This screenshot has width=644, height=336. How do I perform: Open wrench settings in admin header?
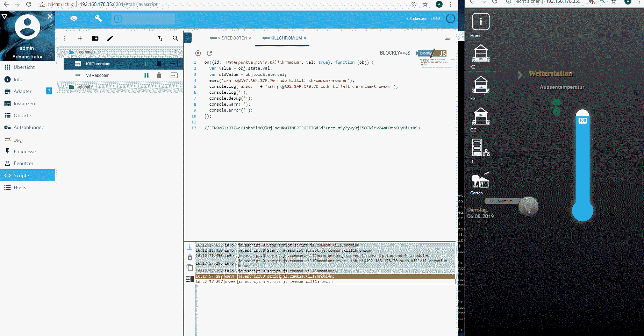(98, 18)
